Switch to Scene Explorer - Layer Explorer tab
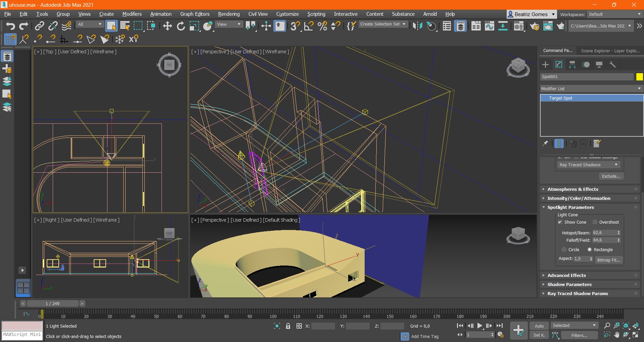Image resolution: width=644 pixels, height=342 pixels. (x=610, y=51)
